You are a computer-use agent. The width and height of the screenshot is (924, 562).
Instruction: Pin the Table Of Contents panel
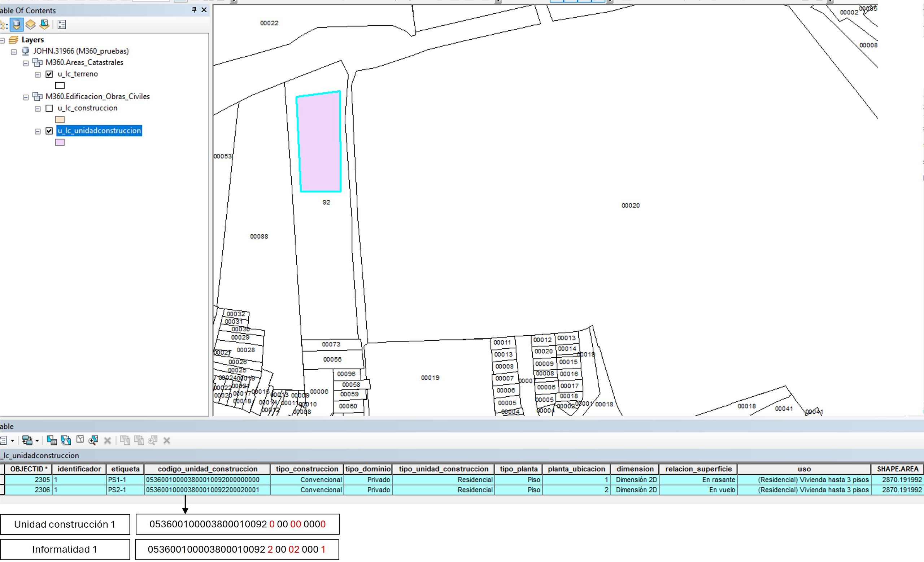point(194,10)
